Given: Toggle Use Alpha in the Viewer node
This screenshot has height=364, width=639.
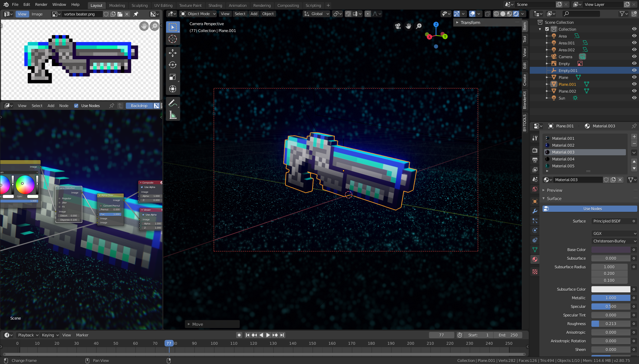Looking at the screenshot, I should click(x=143, y=214).
